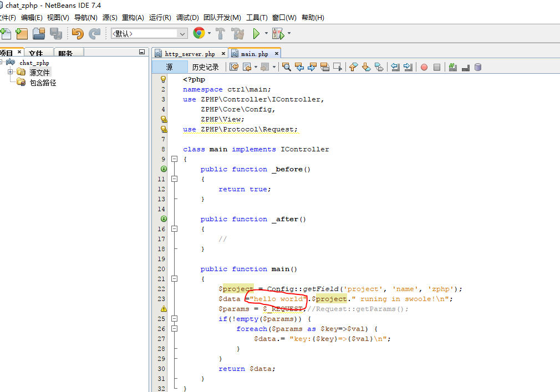Open the dropdown arrow beside the Chrome icon

(x=209, y=33)
